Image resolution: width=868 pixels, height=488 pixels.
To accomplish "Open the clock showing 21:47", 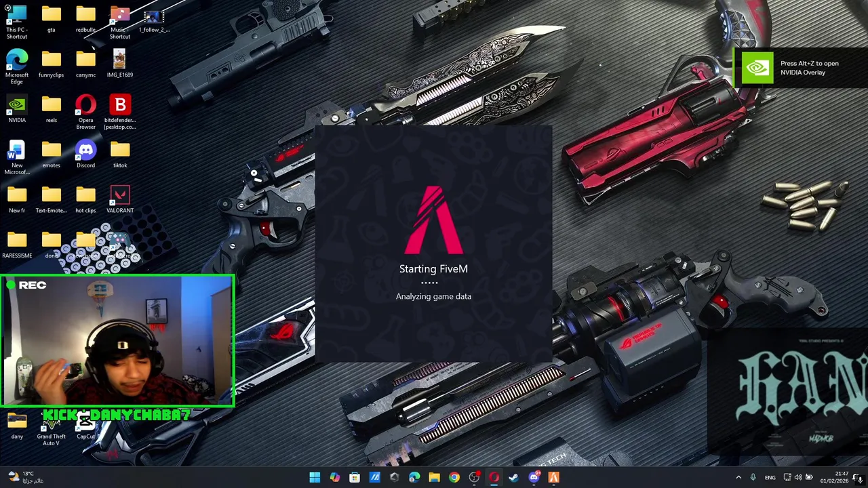I will (x=834, y=478).
